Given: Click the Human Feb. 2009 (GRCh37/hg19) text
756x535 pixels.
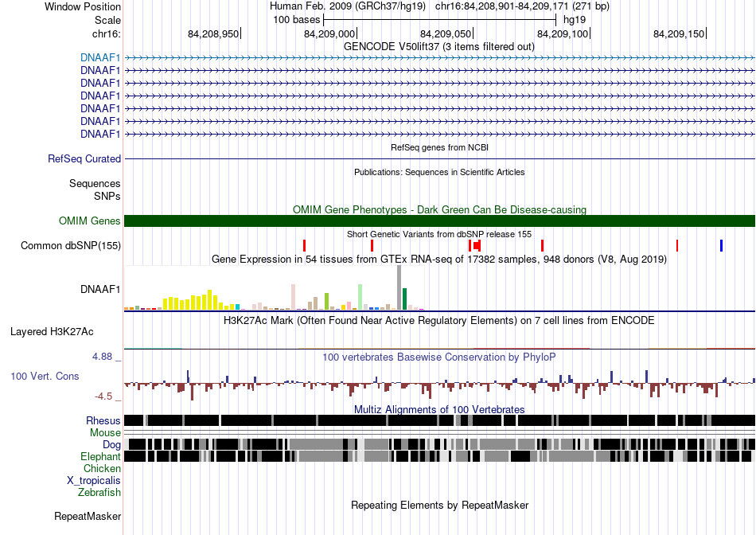Looking at the screenshot, I should tap(348, 6).
